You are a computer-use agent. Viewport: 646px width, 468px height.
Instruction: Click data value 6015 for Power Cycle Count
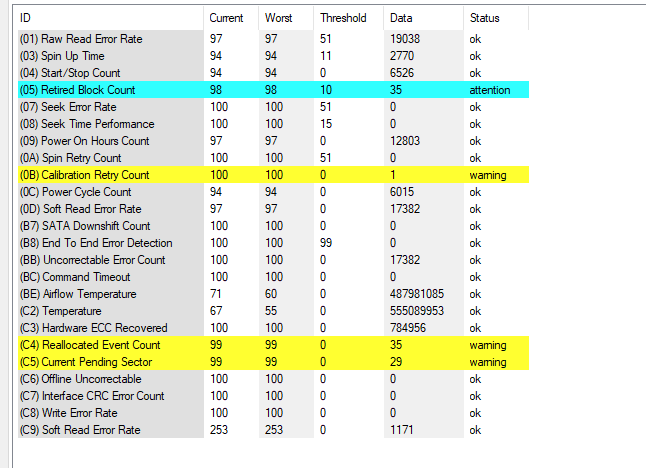pos(402,192)
